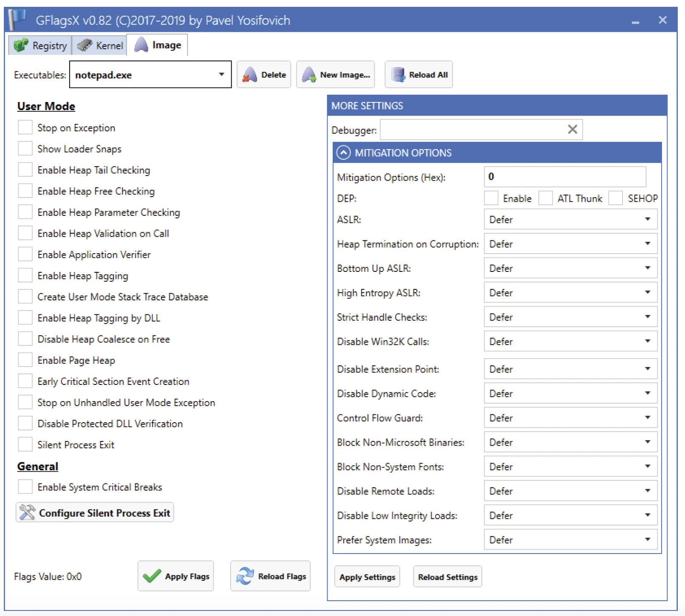Image resolution: width=685 pixels, height=616 pixels.
Task: Expand Control Flow Guard dropdown
Action: point(571,418)
